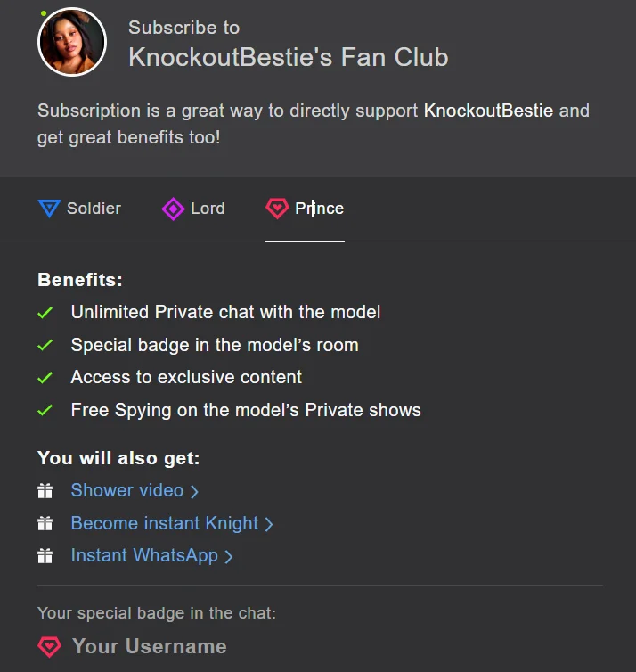Image resolution: width=636 pixels, height=672 pixels.
Task: Click the gift icon beside Shower video
Action: click(45, 491)
